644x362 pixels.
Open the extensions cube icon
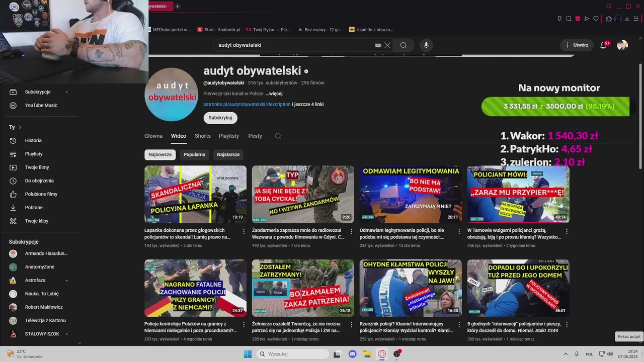pyautogui.click(x=609, y=19)
